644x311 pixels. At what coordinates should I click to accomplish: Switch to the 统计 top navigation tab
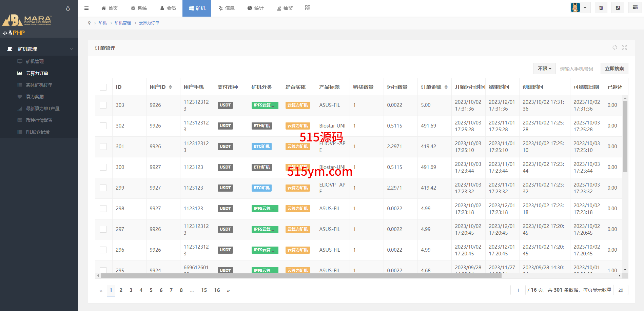pos(255,8)
